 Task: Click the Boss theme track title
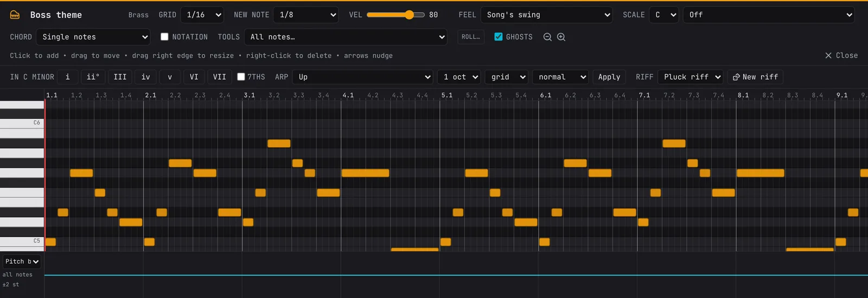[x=56, y=15]
